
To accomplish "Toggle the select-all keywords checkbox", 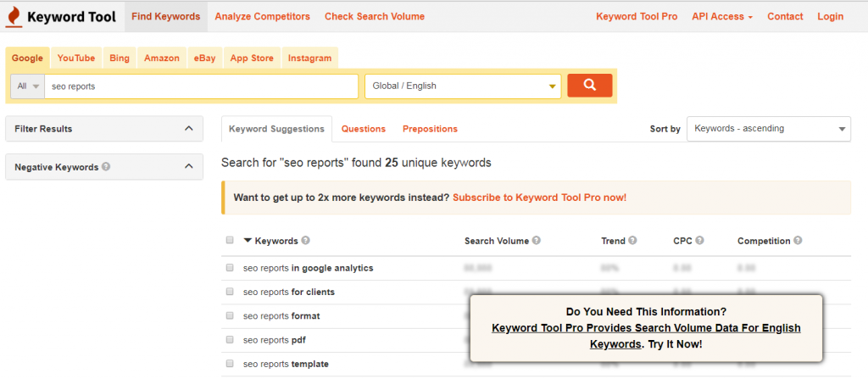I will pos(230,241).
